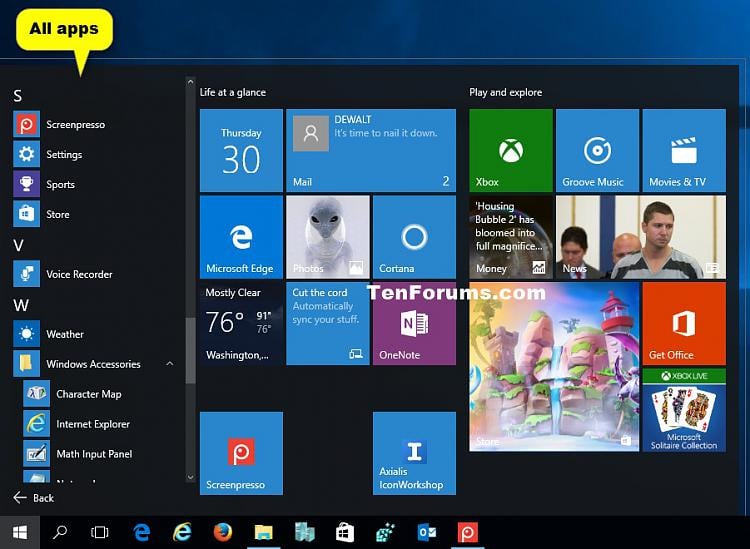Open taskbar Search magnifier

tap(60, 532)
